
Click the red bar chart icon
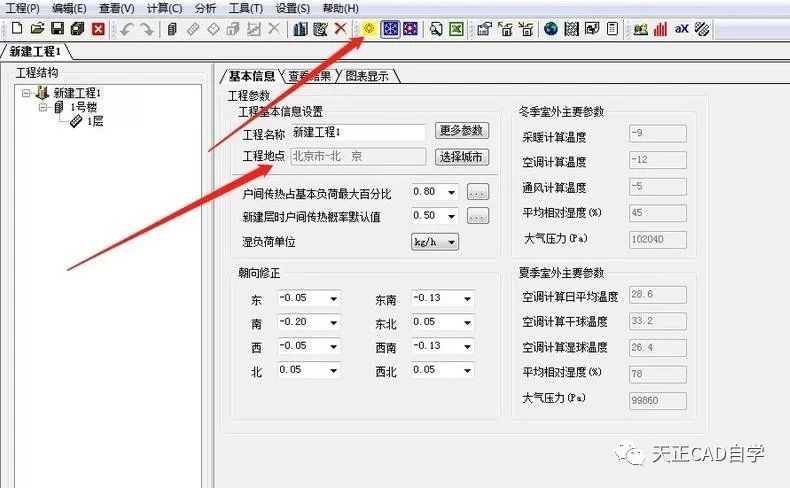(x=661, y=29)
